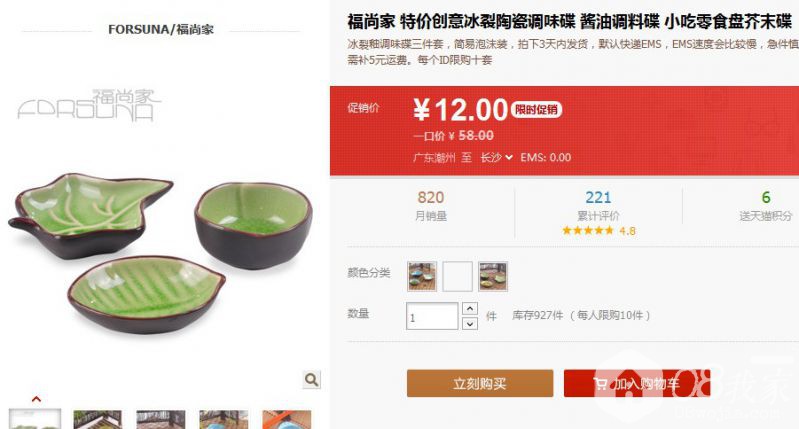Select the first product thumbnail below image
The image size is (799, 429).
coord(35,419)
